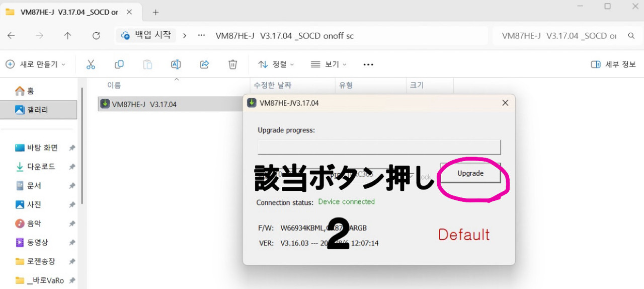Screen dimensions: 644x289
Task: Open 홈 in the navigation pane
Action: tap(25, 91)
